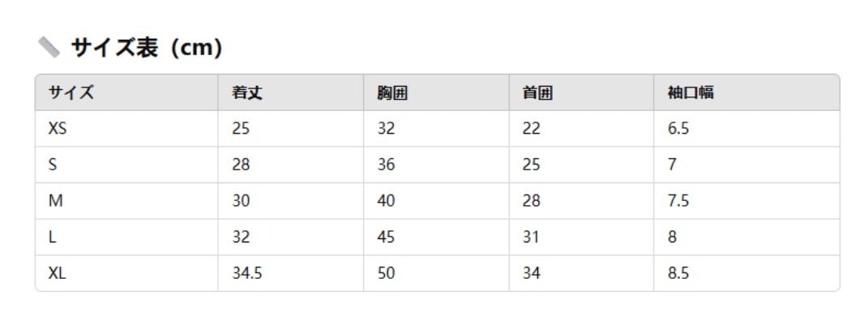
Task: Click the ruler icon beside サイズ表 heading
Action: pos(49,48)
